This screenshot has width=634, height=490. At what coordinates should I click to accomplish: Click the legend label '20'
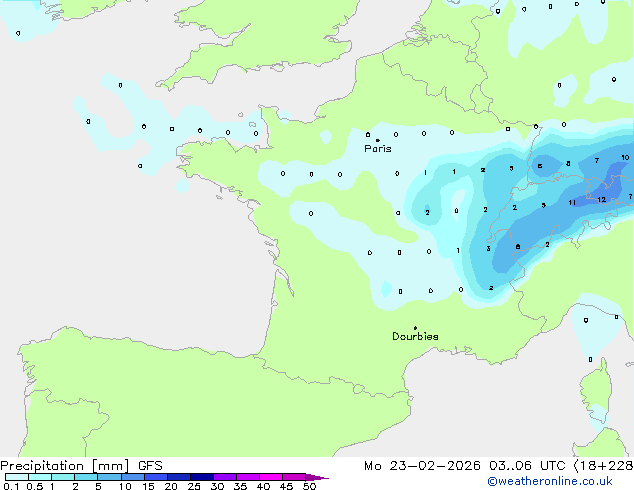[171, 486]
